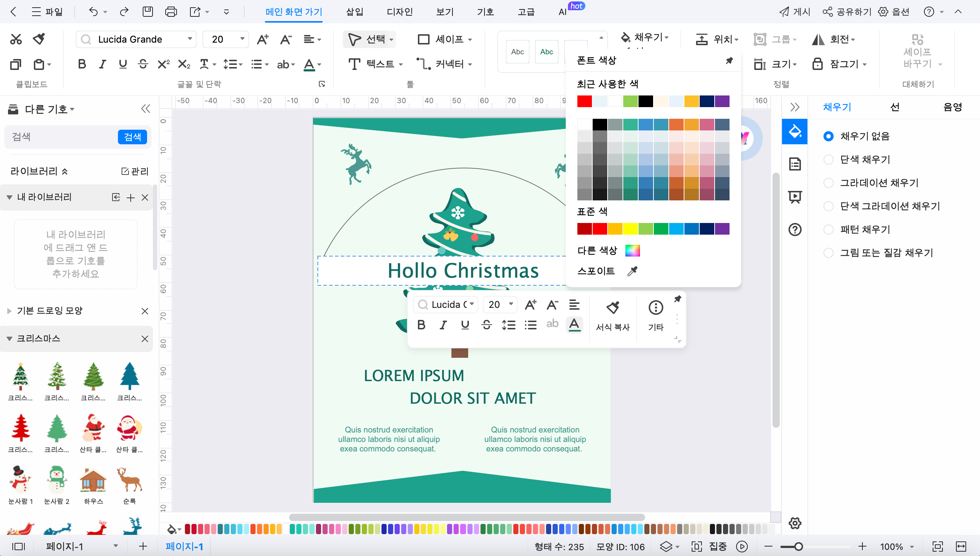The width and height of the screenshot is (980, 556).
Task: Open the fill bucket panel icon on right sidebar
Action: pyautogui.click(x=795, y=132)
